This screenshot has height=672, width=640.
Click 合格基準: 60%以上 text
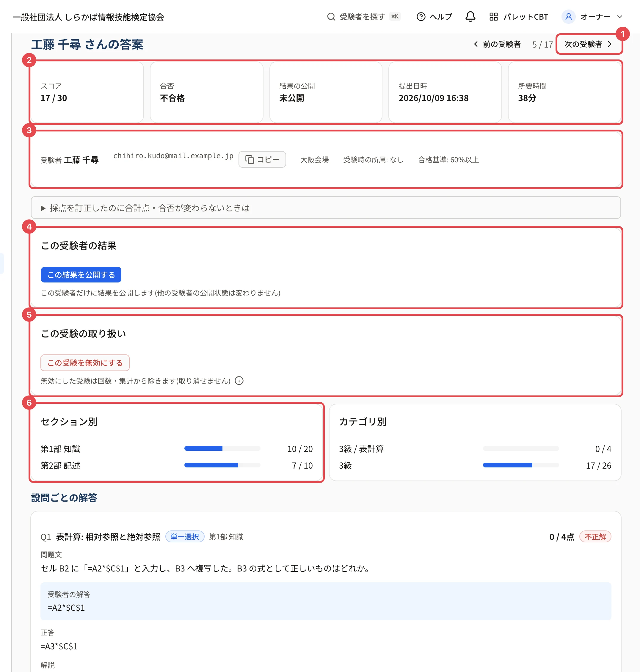click(448, 160)
